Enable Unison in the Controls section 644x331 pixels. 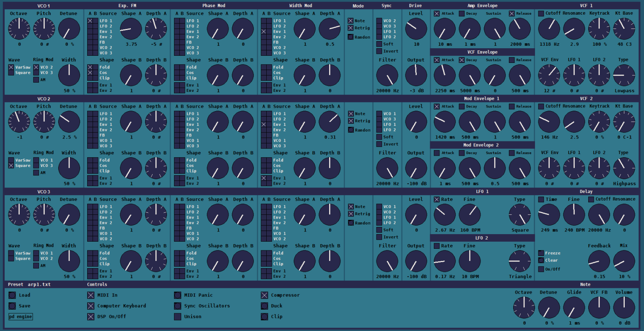point(177,316)
